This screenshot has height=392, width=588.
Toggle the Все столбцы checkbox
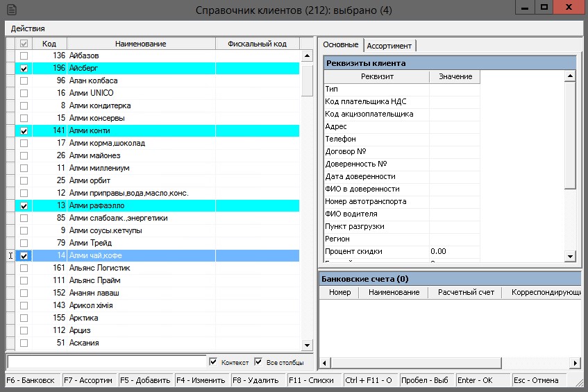tap(258, 362)
